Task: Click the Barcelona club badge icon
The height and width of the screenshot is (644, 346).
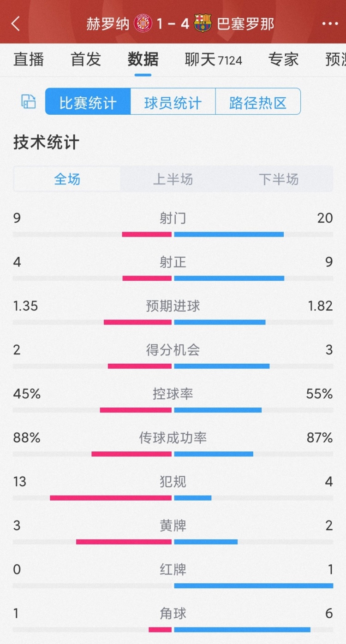Action: [x=201, y=24]
